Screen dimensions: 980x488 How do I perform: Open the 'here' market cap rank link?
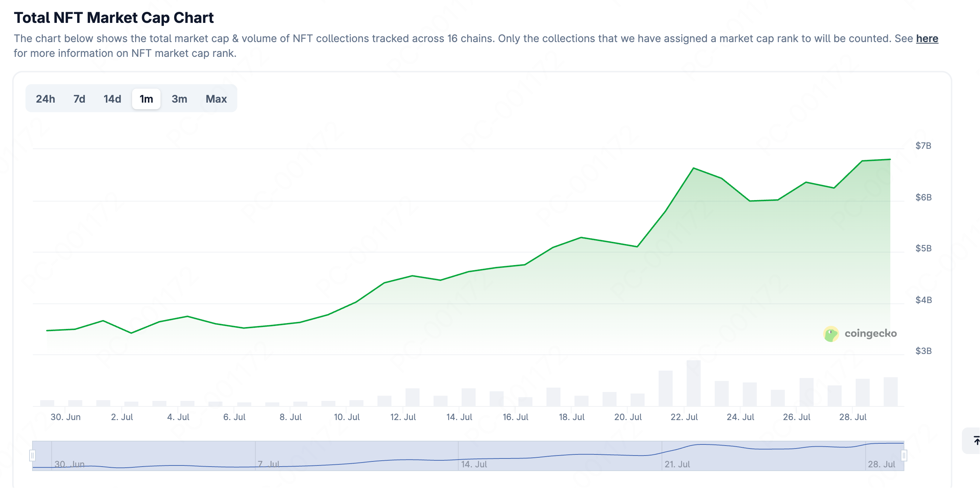(x=927, y=38)
